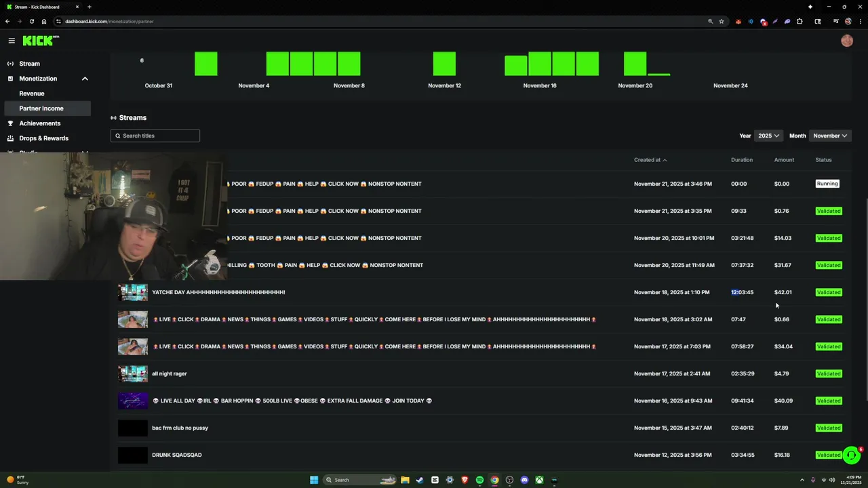
Task: Open the hamburger sidebar menu
Action: tap(12, 41)
